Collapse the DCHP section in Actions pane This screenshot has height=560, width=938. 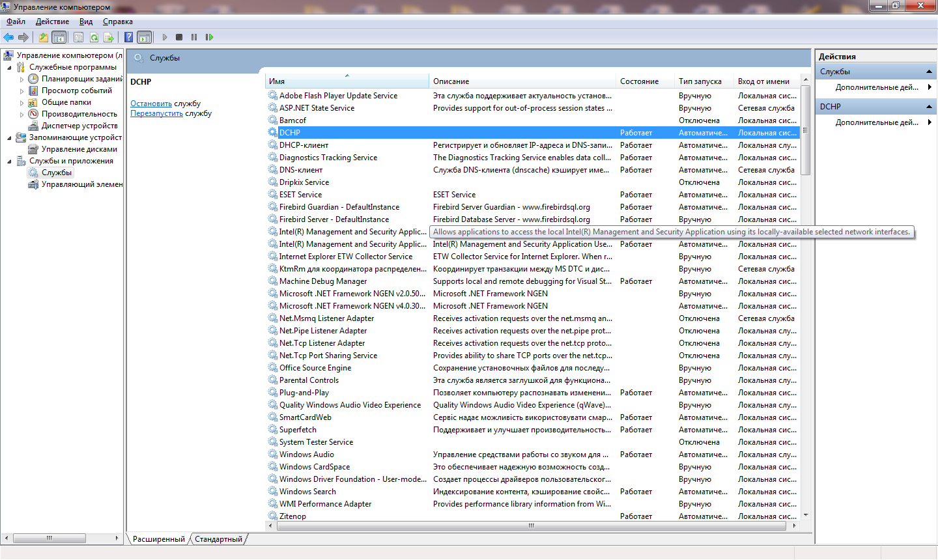coord(929,107)
